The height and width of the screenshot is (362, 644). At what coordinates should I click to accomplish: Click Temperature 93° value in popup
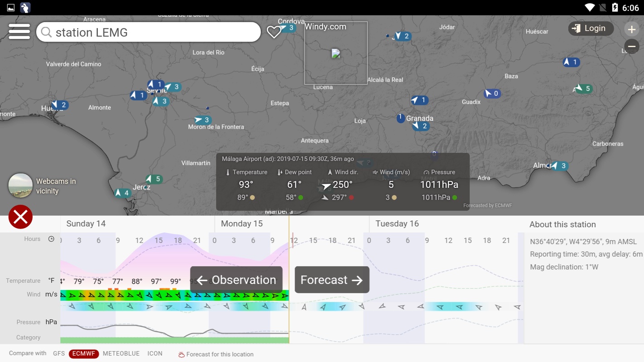[x=246, y=185]
